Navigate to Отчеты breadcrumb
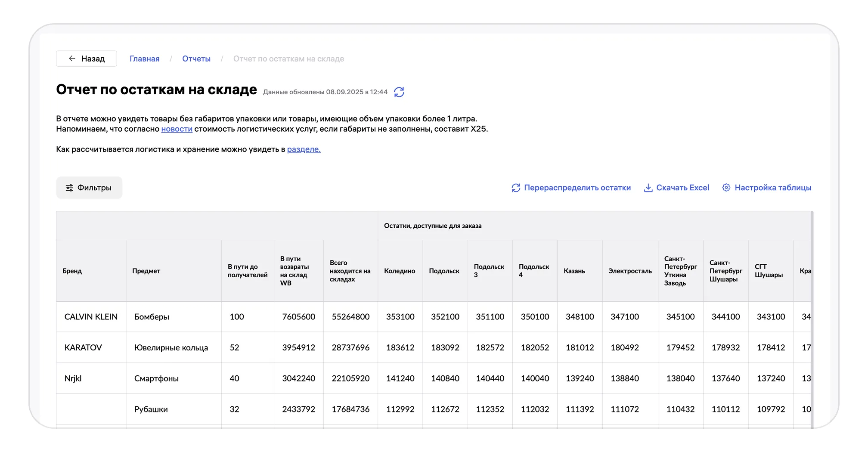 click(x=196, y=59)
